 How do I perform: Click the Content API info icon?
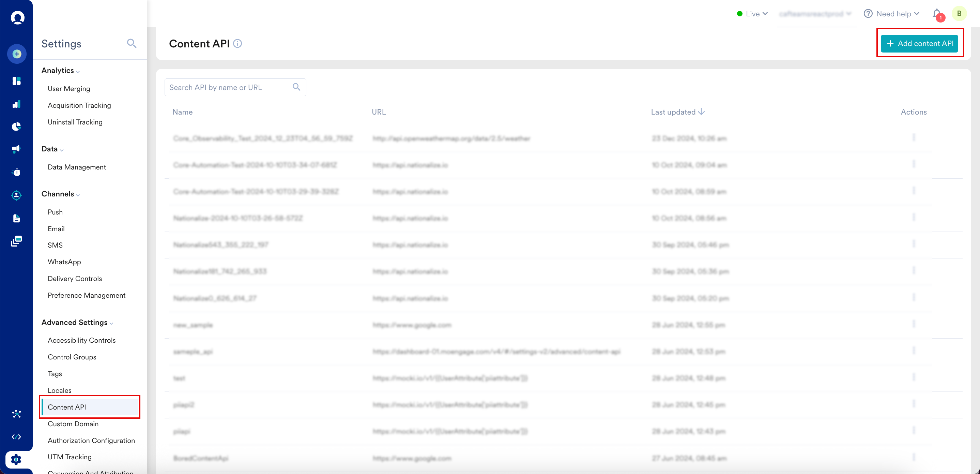point(238,43)
